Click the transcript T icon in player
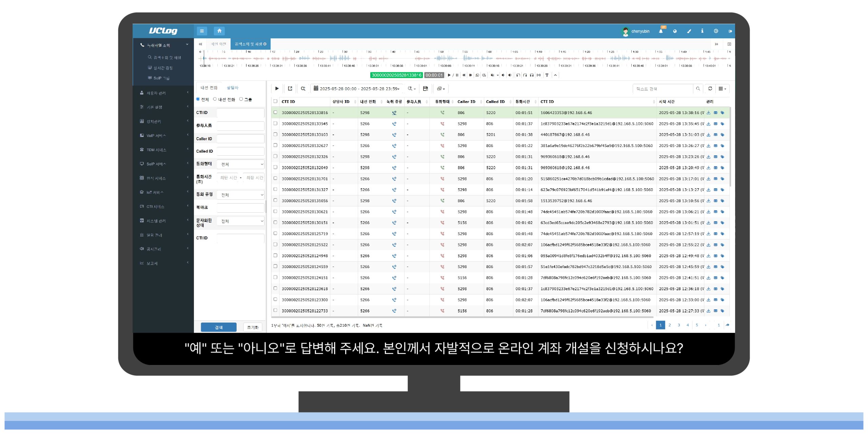Image resolution: width=868 pixels, height=442 pixels. 547,75
